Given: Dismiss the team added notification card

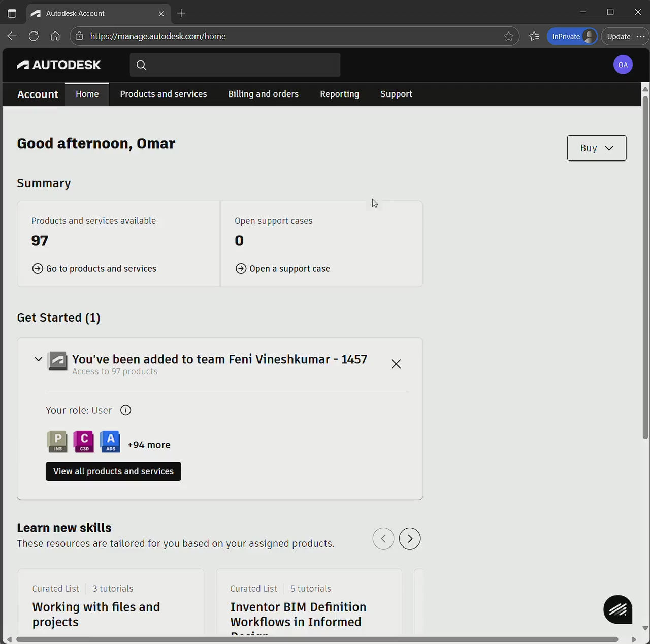Looking at the screenshot, I should click(x=396, y=364).
